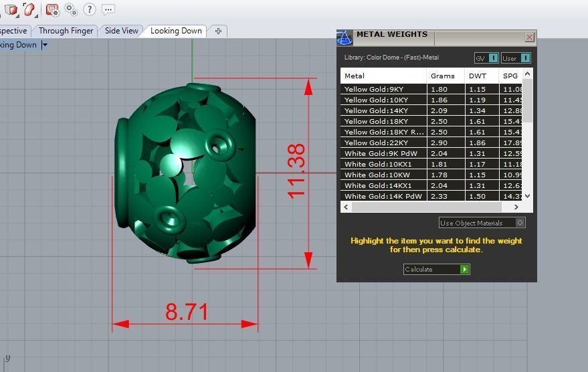The image size is (588, 372).
Task: Toggle the GV library switch
Action: pyautogui.click(x=486, y=58)
